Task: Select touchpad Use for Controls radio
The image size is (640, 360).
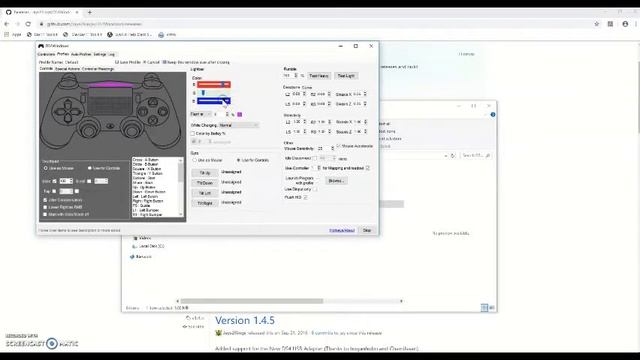Action: [89, 168]
